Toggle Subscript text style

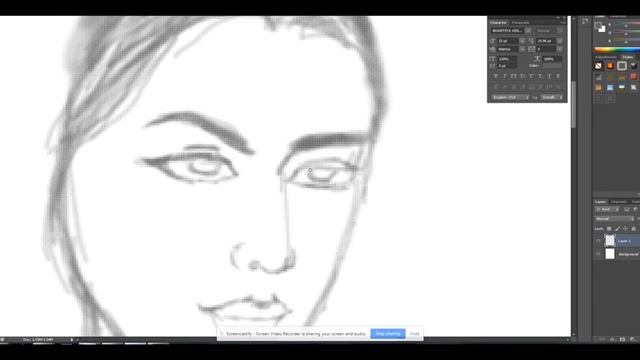540,76
